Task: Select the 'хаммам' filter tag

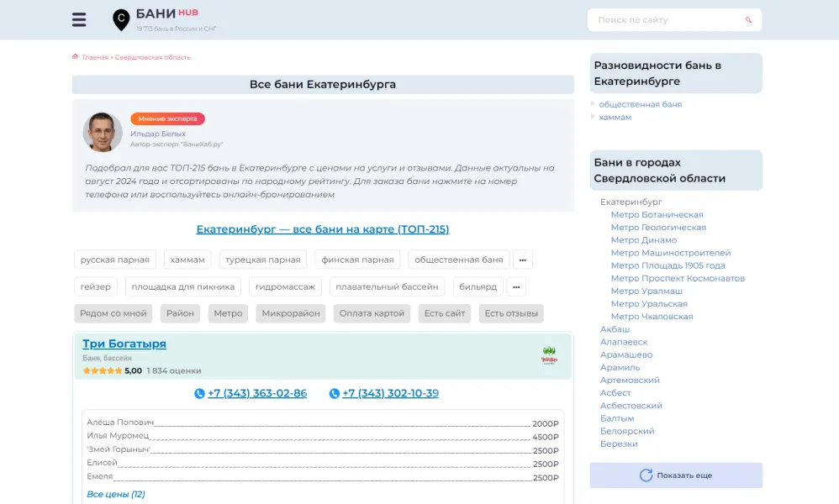Action: [187, 260]
